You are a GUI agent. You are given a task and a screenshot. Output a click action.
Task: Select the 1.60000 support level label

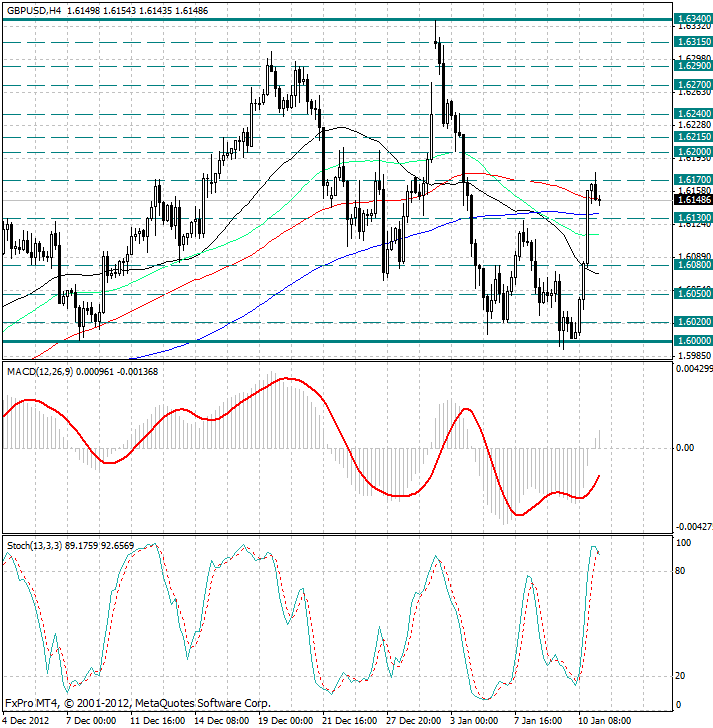[x=693, y=341]
